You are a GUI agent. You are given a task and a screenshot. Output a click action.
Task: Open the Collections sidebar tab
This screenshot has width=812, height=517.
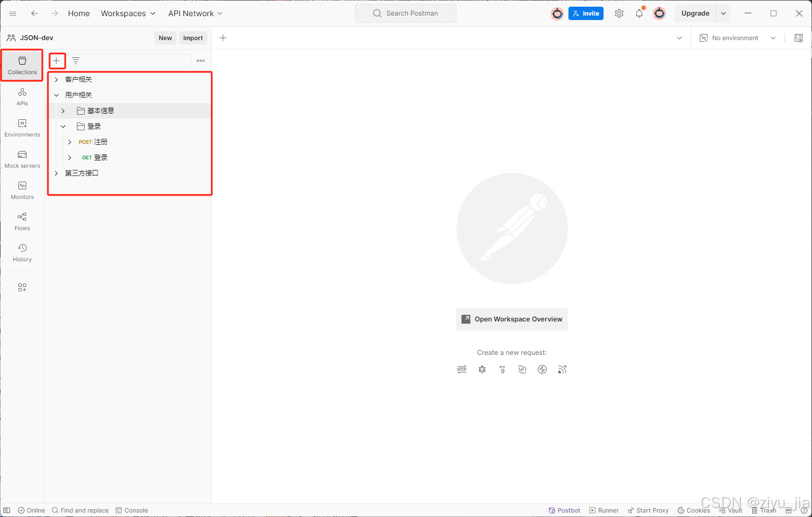[x=22, y=65]
